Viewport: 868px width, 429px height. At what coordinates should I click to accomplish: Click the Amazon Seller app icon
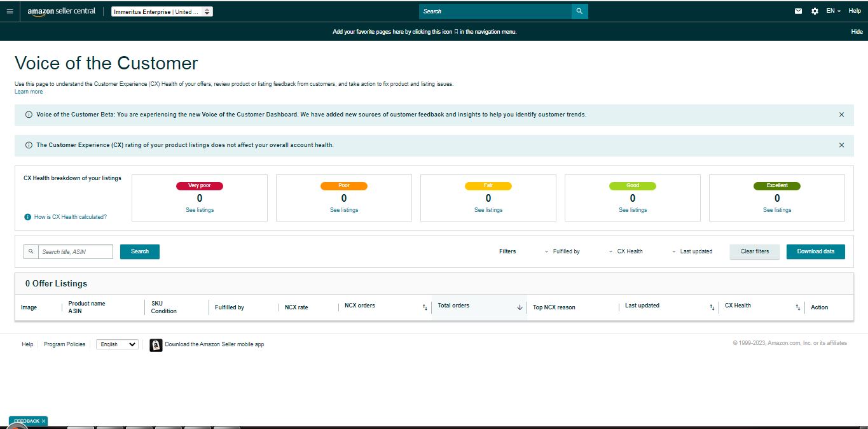click(x=156, y=345)
